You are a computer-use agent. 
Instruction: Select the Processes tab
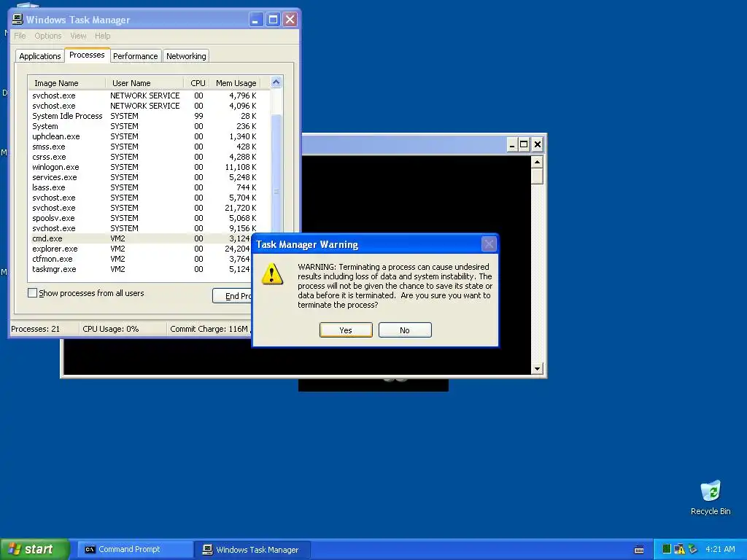point(87,55)
